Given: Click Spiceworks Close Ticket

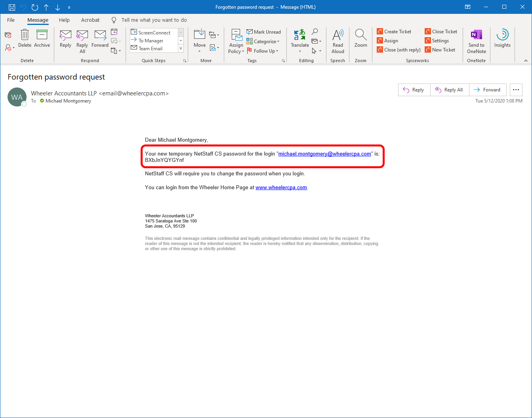Looking at the screenshot, I should pos(441,32).
